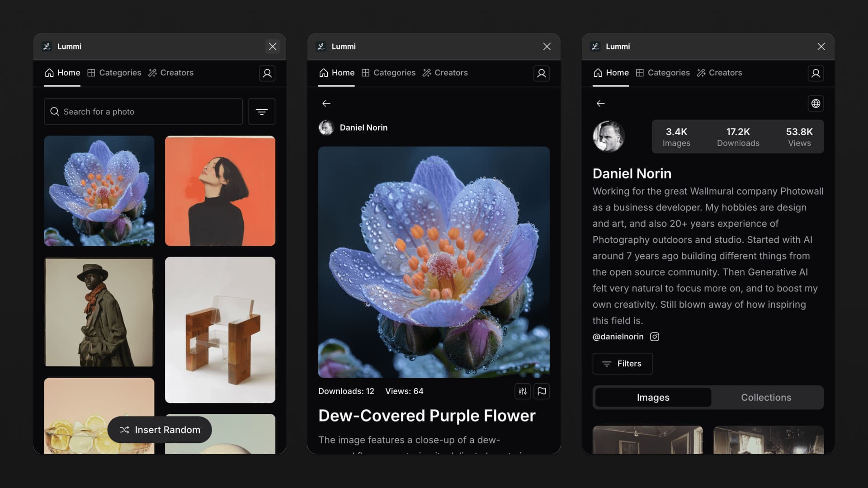Open the globe website icon on the profile
868x488 pixels.
coord(816,103)
